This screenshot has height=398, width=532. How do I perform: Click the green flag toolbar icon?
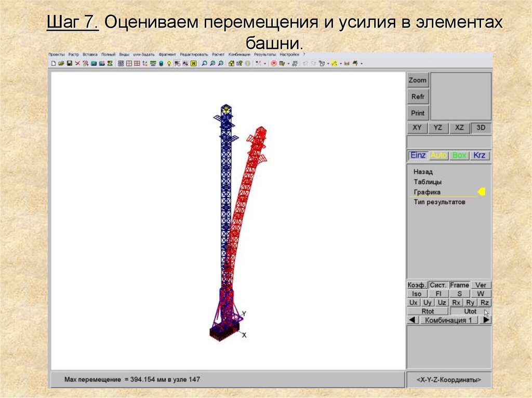[x=354, y=63]
